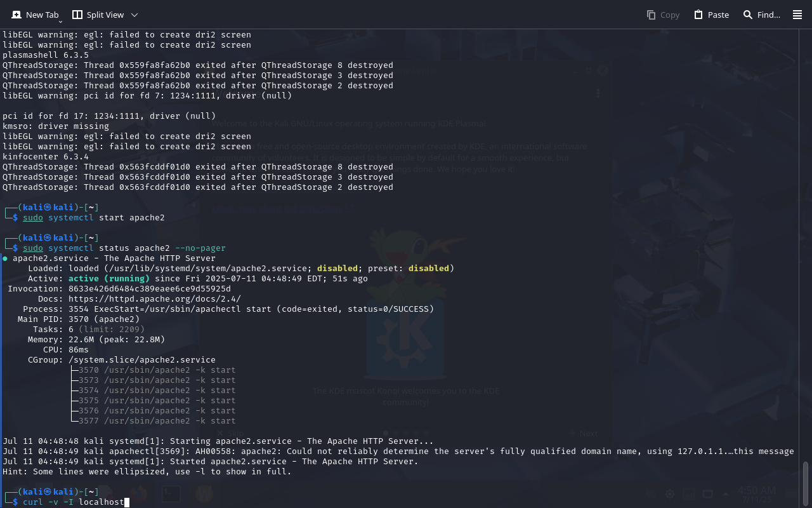Click process row '3575 /usr/sbin/apache2 -k start'

[157, 401]
